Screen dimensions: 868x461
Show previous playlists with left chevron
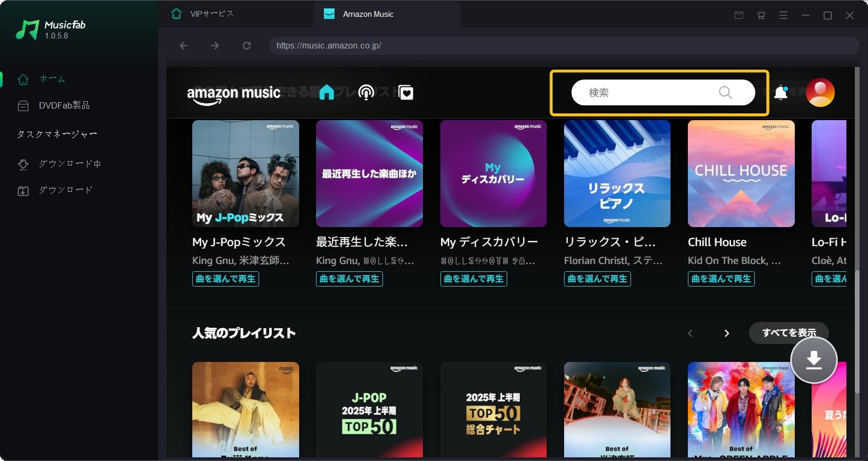coord(691,333)
